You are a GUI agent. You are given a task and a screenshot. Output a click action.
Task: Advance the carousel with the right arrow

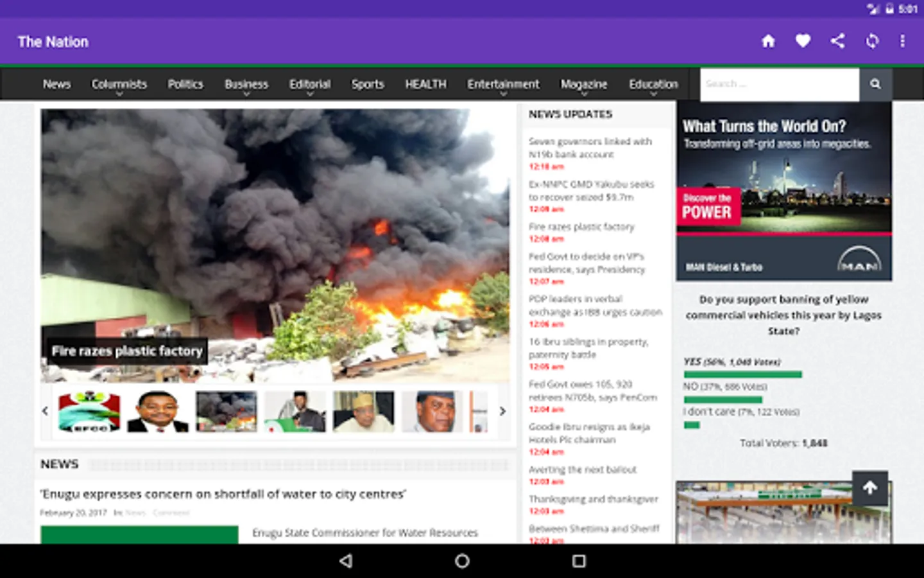tap(503, 411)
